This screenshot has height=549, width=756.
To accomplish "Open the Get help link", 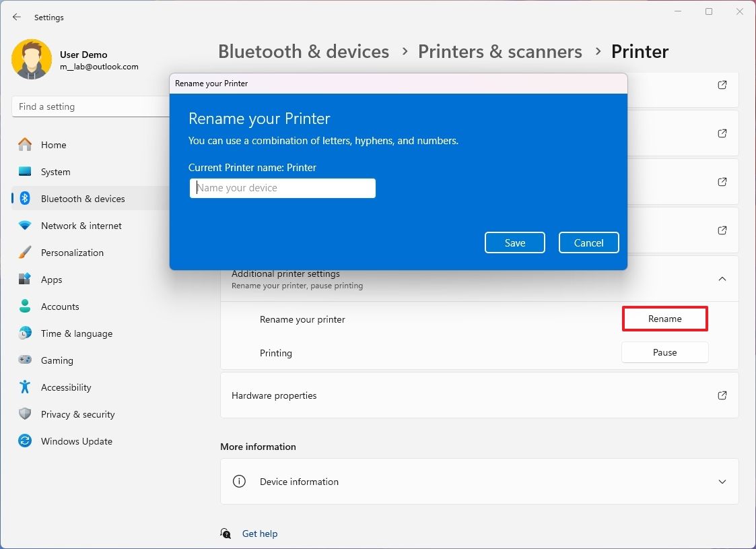I will pyautogui.click(x=260, y=533).
